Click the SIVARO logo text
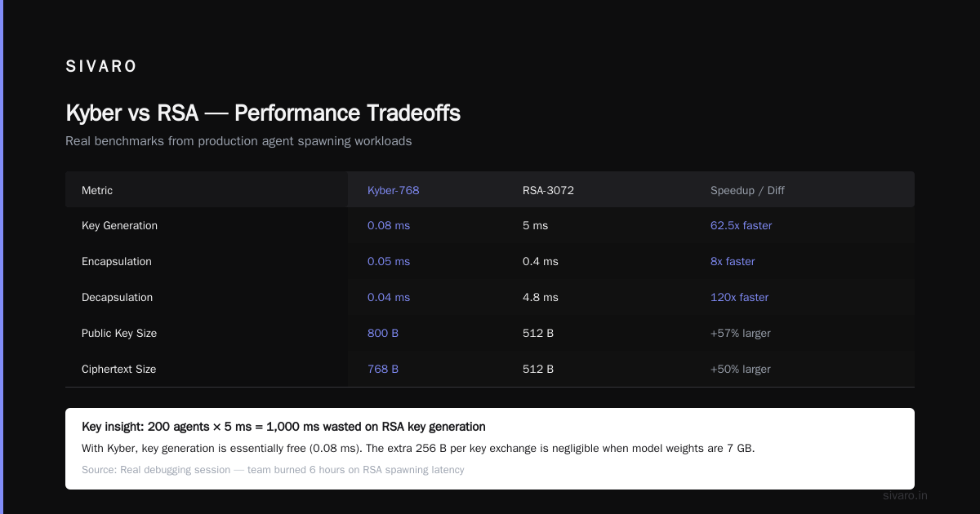Viewport: 980px width, 514px height. [101, 67]
